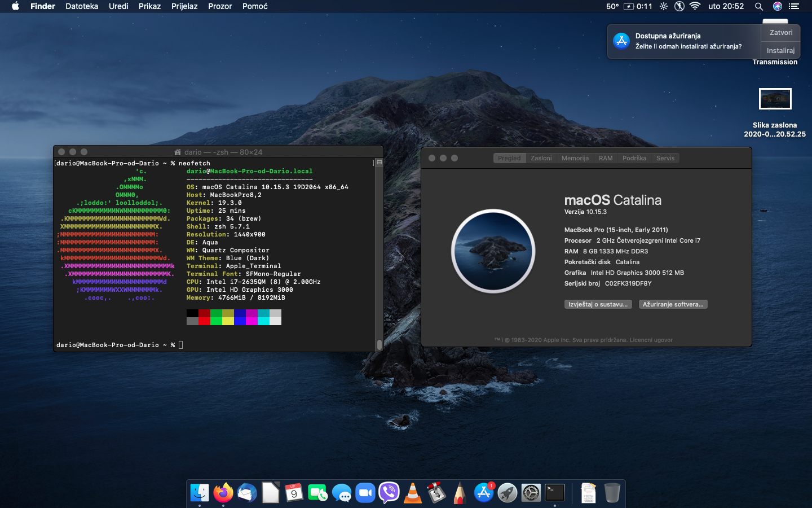Click the Terminal split pane button
This screenshot has width=812, height=508.
click(x=379, y=163)
